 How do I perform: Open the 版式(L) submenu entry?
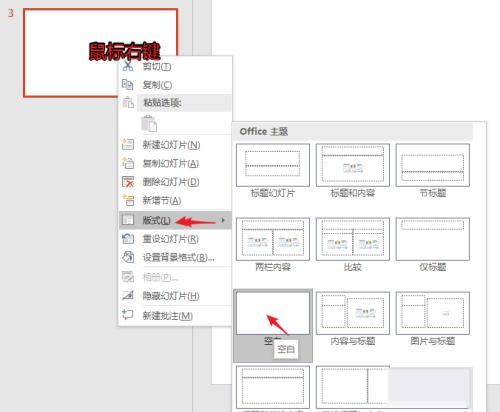(x=175, y=220)
